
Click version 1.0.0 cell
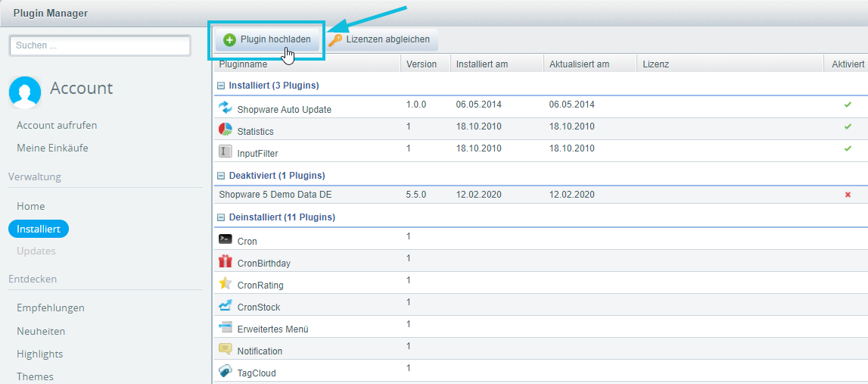416,105
